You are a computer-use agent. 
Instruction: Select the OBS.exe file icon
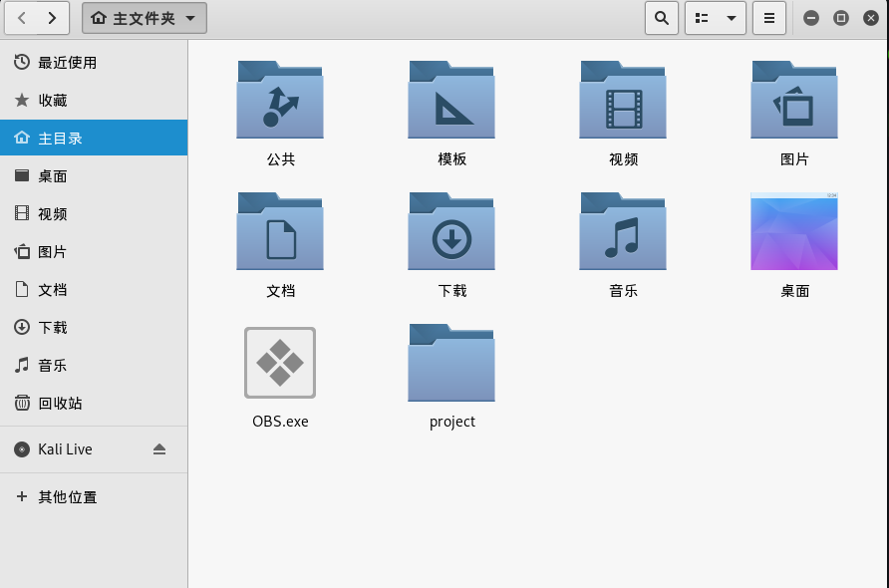pyautogui.click(x=280, y=363)
